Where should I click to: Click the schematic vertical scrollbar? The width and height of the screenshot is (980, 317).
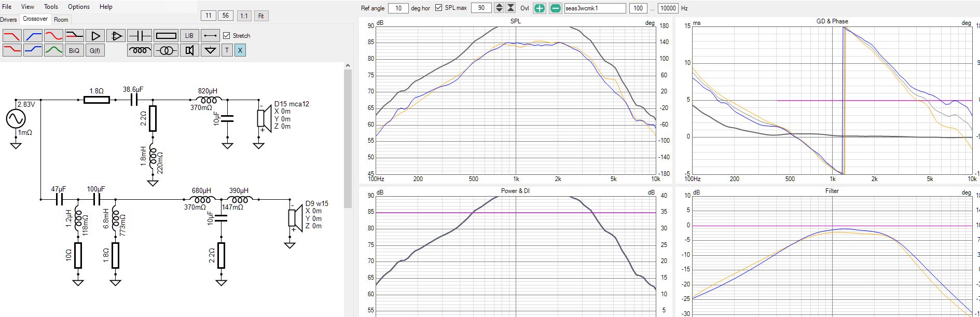click(348, 137)
